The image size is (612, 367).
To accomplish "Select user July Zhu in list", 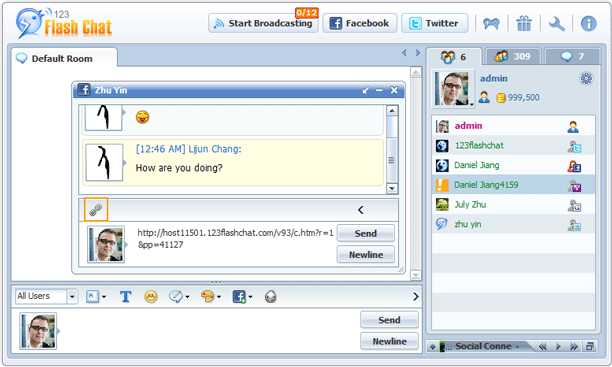I will (x=513, y=204).
